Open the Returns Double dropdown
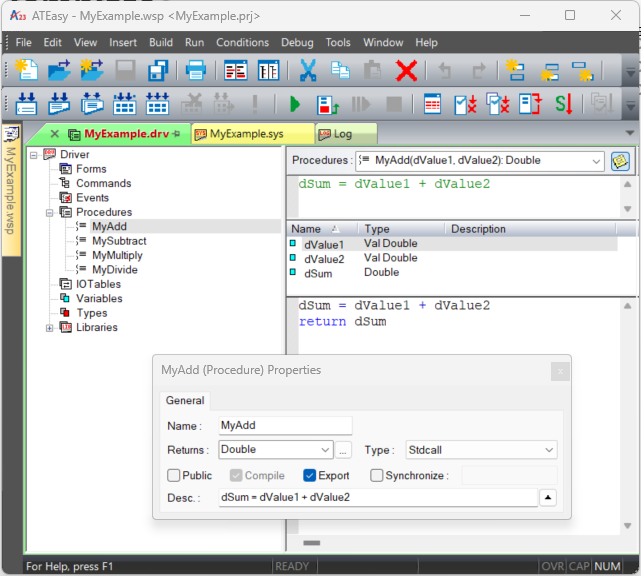This screenshot has width=641, height=576. coord(325,450)
